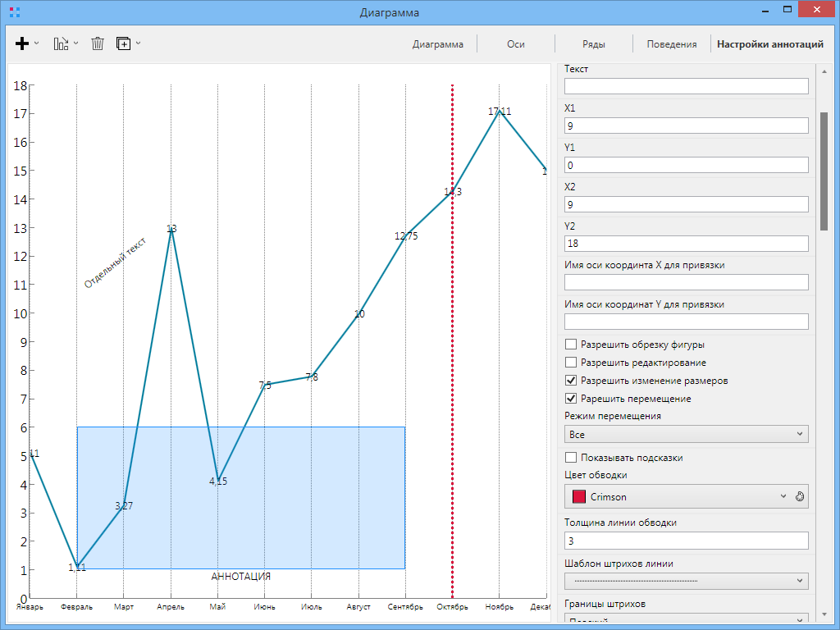Uncheck 'Разрешить изменение размеров' checkbox
Image resolution: width=840 pixels, height=630 pixels.
point(571,381)
